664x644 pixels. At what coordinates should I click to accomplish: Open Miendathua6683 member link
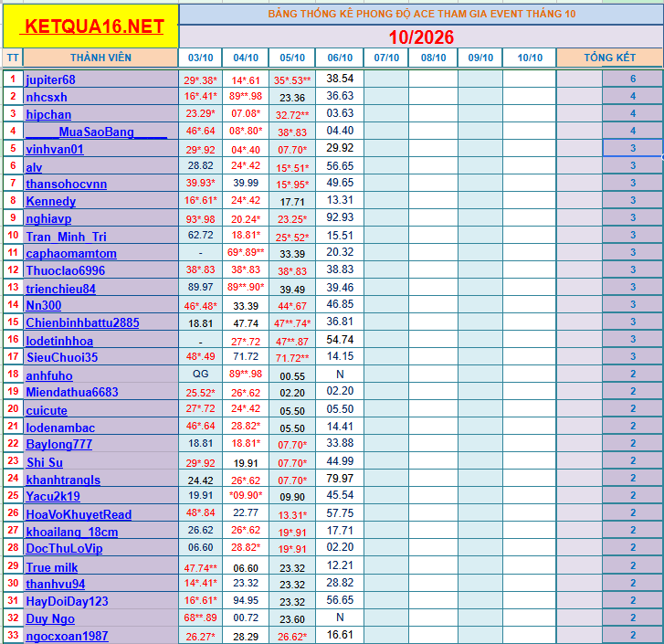coord(72,392)
